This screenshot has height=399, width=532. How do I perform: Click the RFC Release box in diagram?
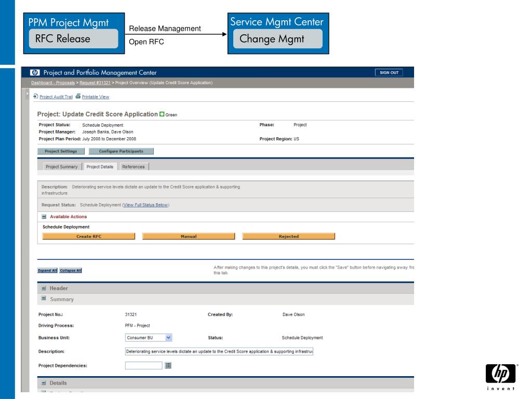[x=73, y=38]
